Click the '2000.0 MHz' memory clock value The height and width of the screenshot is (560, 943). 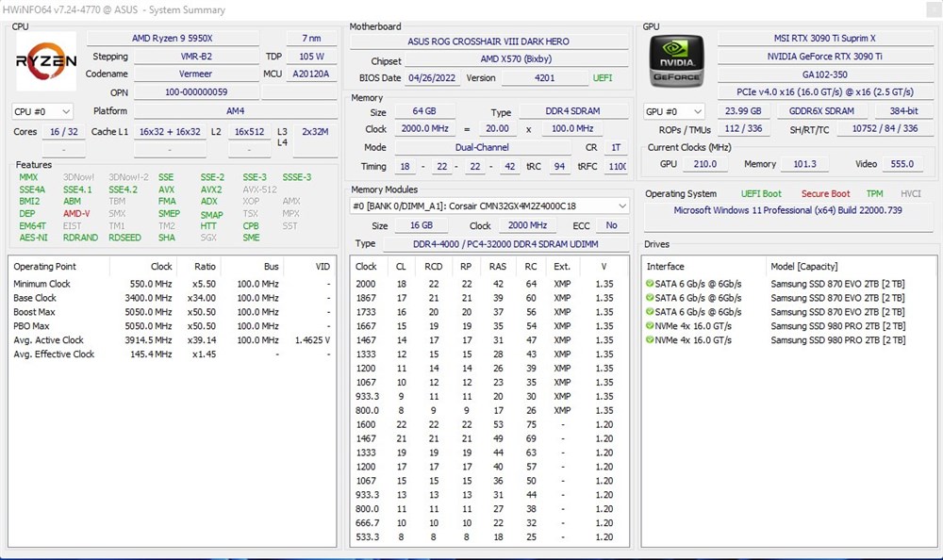point(425,128)
